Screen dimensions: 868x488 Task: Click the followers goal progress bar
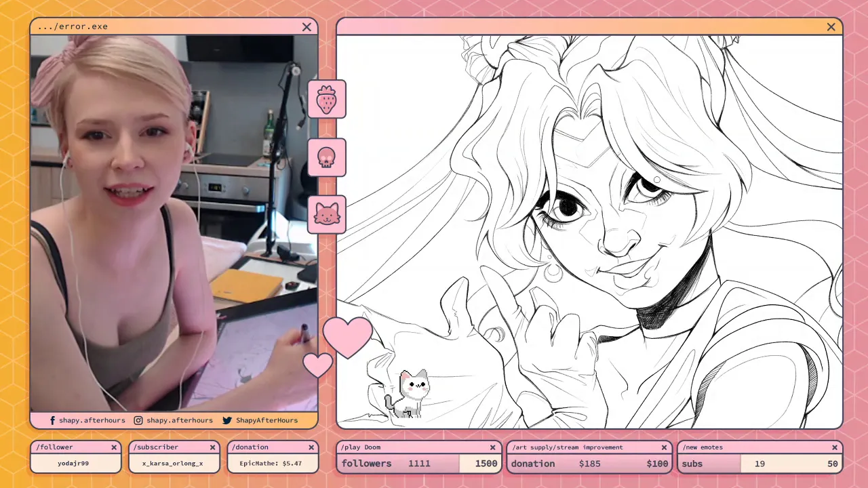(x=419, y=464)
